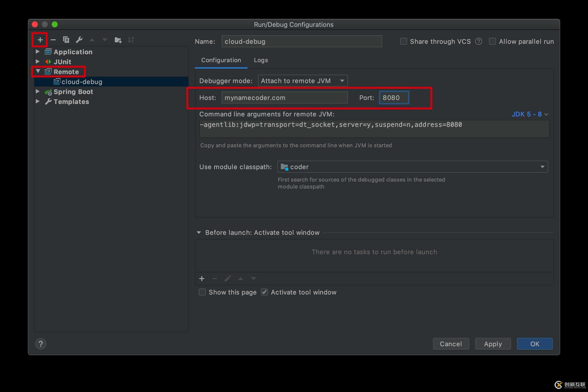
Task: Click the Apply button
Action: tap(493, 344)
